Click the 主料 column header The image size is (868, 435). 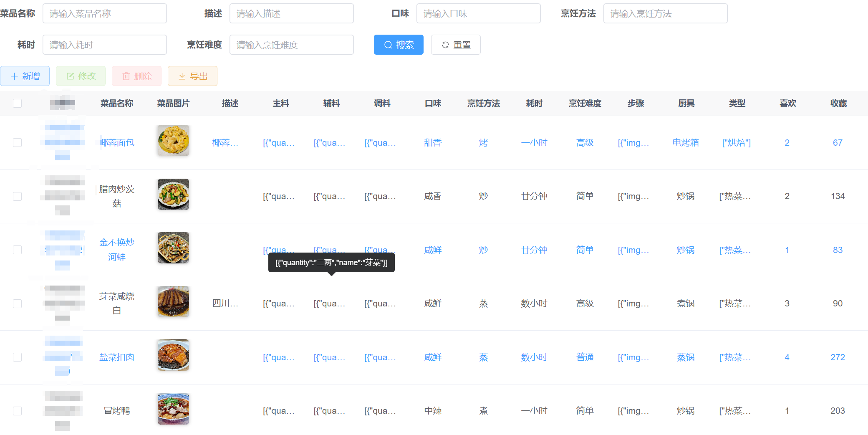[x=281, y=103]
